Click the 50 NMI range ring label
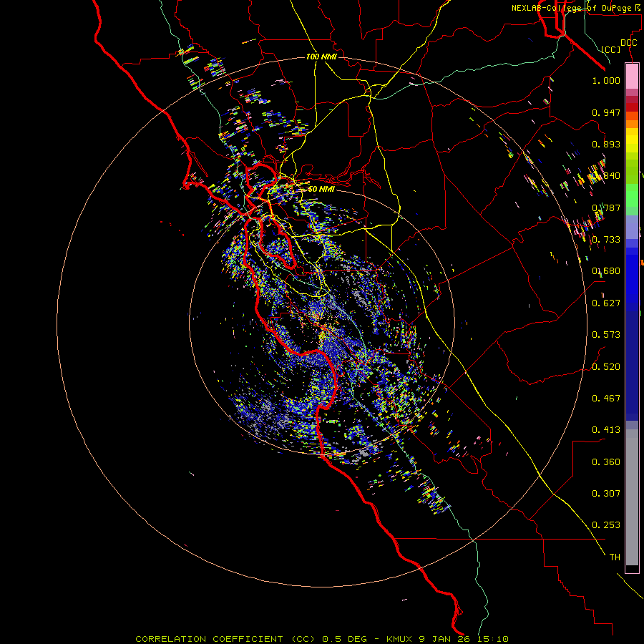Viewport: 644px width, 644px height. click(x=321, y=189)
